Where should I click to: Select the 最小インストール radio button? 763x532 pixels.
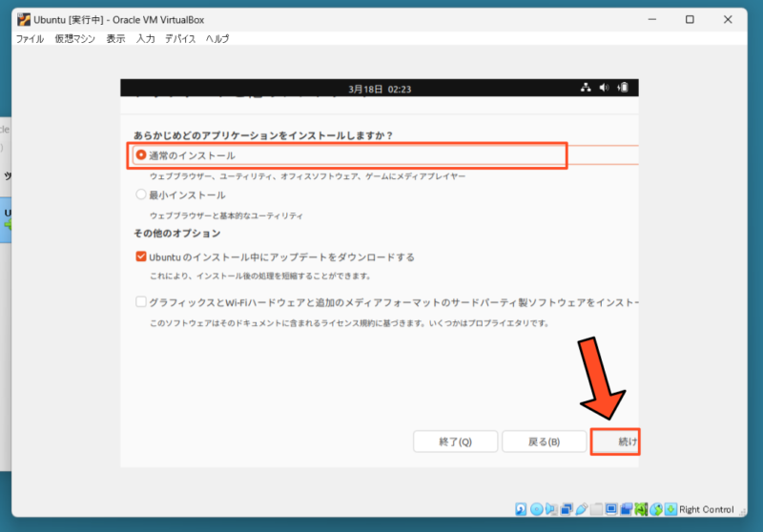pyautogui.click(x=140, y=194)
